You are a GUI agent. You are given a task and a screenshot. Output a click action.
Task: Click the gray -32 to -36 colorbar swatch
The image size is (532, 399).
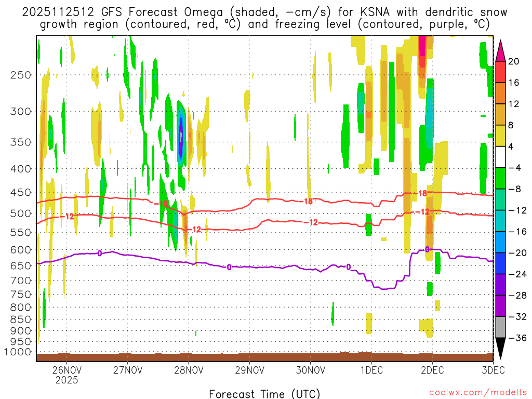tap(500, 327)
